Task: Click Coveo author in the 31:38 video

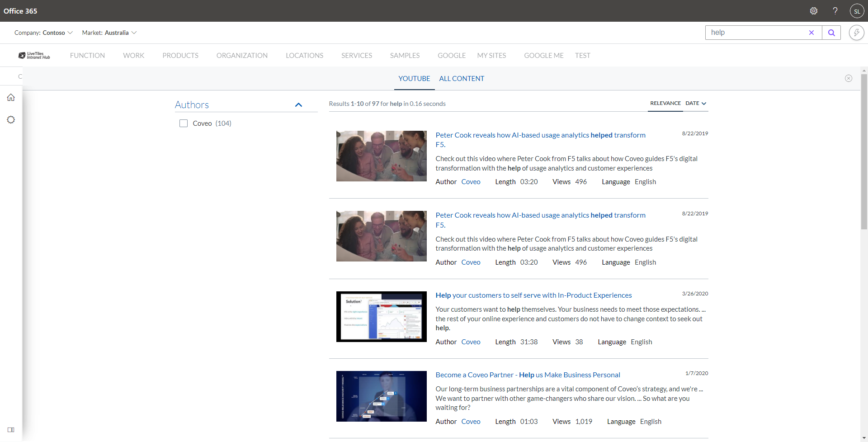Action: coord(471,342)
